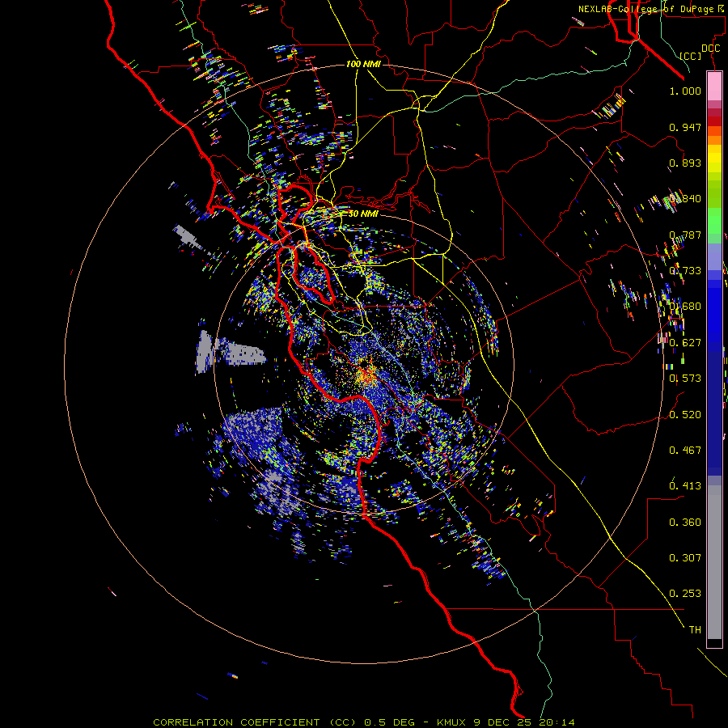Click the KMUX radar site identifier

[451, 722]
